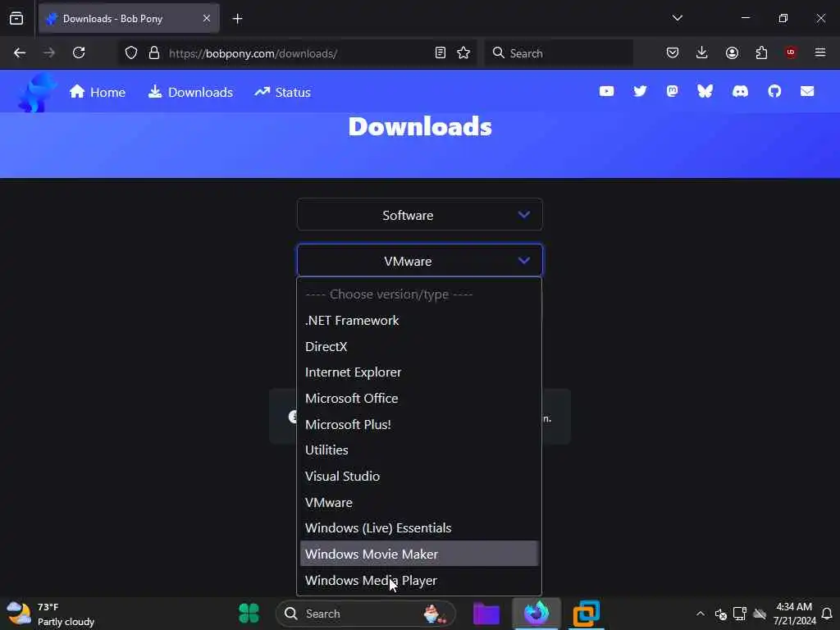Image resolution: width=840 pixels, height=630 pixels.
Task: Open the Mastodon social link icon
Action: pyautogui.click(x=672, y=91)
